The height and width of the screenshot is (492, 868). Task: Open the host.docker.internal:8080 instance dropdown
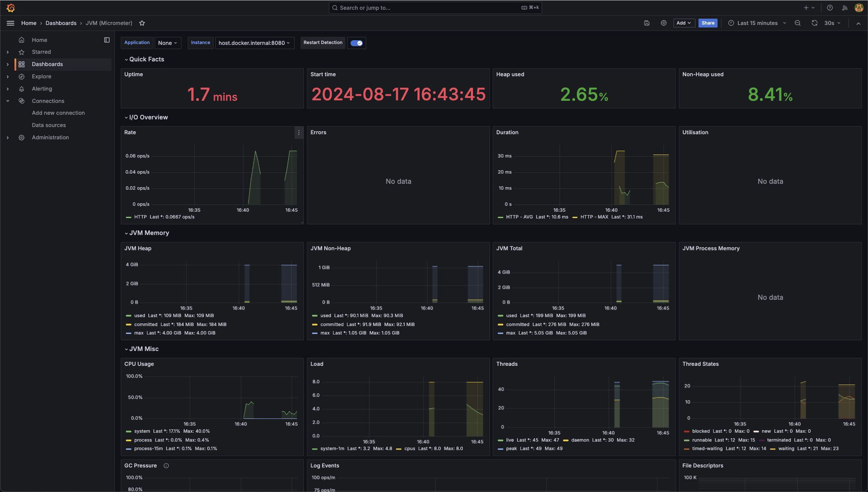point(254,43)
